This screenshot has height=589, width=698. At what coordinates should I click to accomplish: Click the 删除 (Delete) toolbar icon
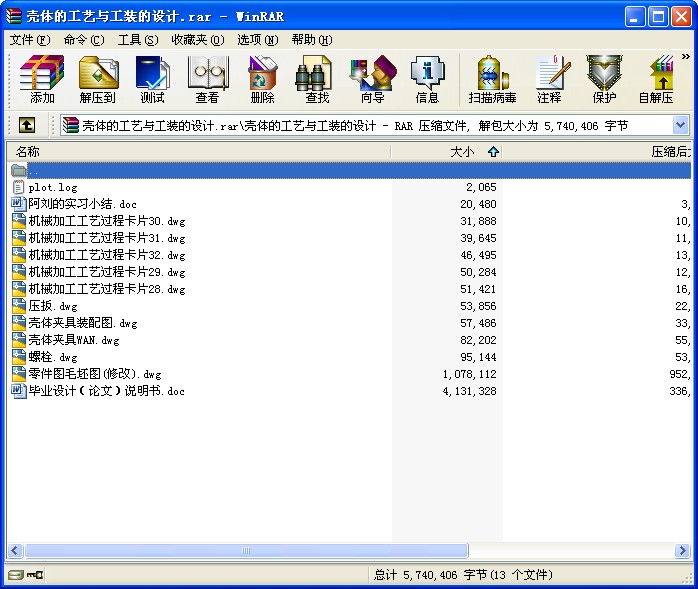pos(262,80)
